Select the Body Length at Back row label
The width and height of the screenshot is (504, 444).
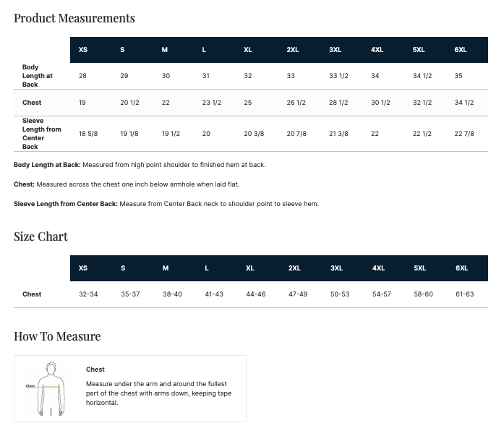(37, 76)
